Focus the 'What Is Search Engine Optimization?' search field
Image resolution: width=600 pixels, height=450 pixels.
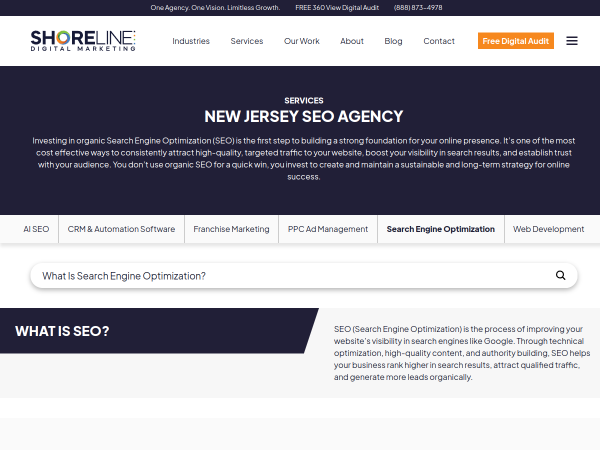pyautogui.click(x=304, y=276)
